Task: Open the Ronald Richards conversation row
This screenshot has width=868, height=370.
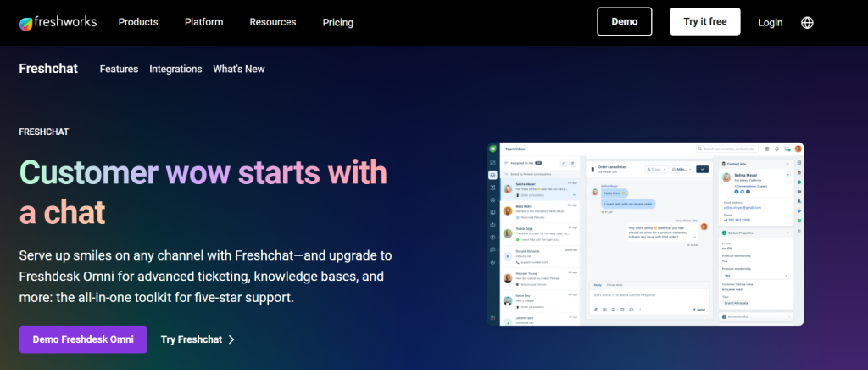Action: click(x=539, y=257)
